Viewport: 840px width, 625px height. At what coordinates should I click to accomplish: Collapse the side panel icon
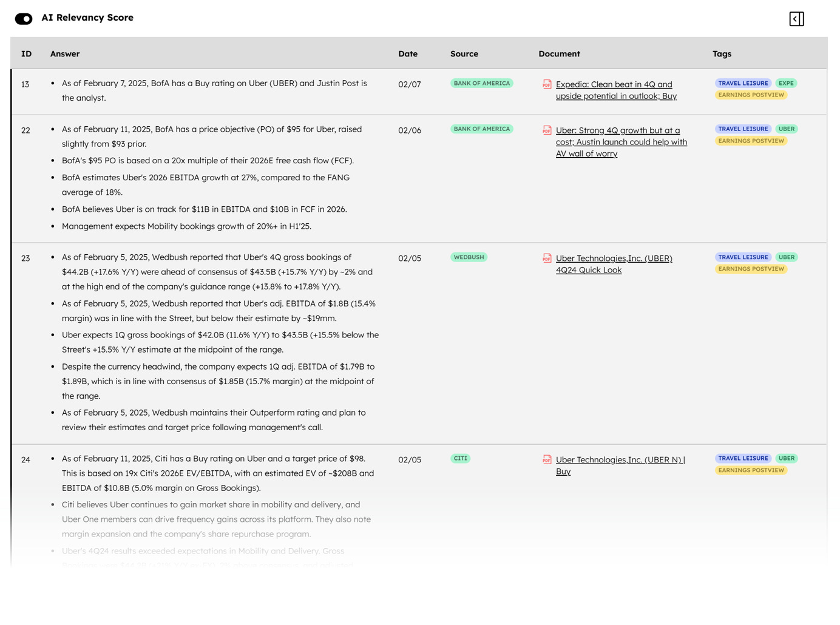[x=796, y=19]
